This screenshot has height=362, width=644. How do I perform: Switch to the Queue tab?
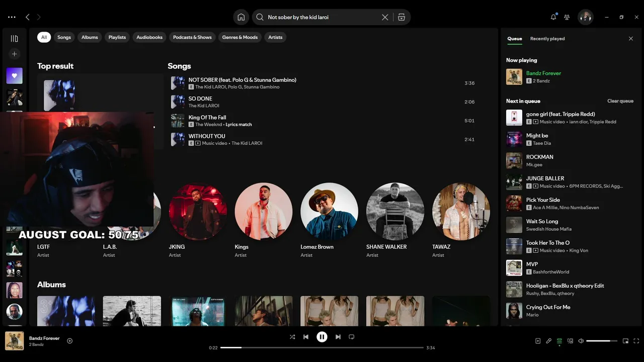point(515,39)
